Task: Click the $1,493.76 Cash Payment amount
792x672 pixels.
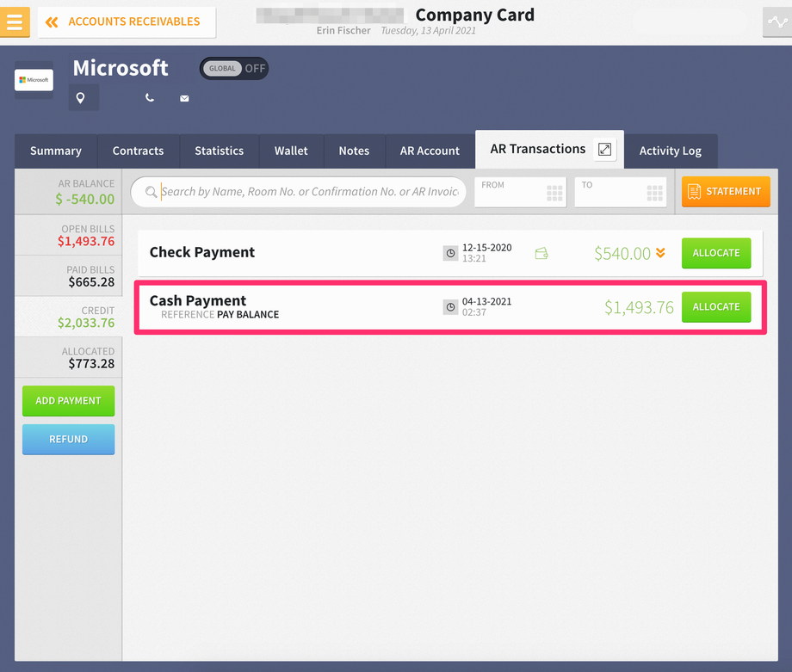Action: 639,307
